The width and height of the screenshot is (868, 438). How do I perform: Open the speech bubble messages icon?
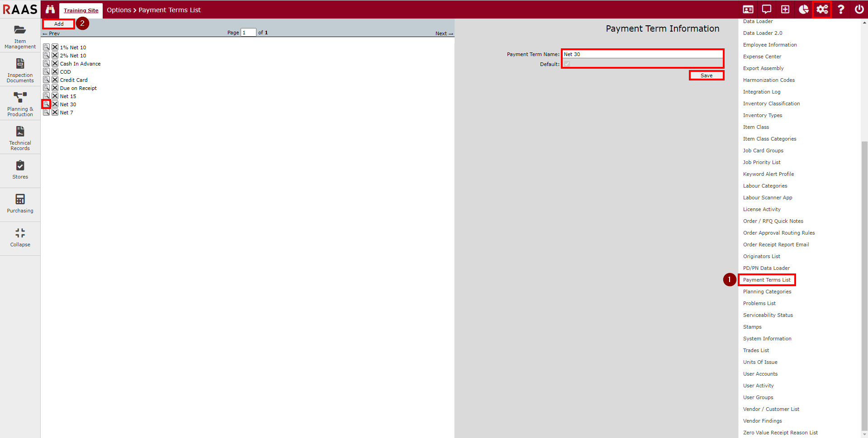(767, 9)
